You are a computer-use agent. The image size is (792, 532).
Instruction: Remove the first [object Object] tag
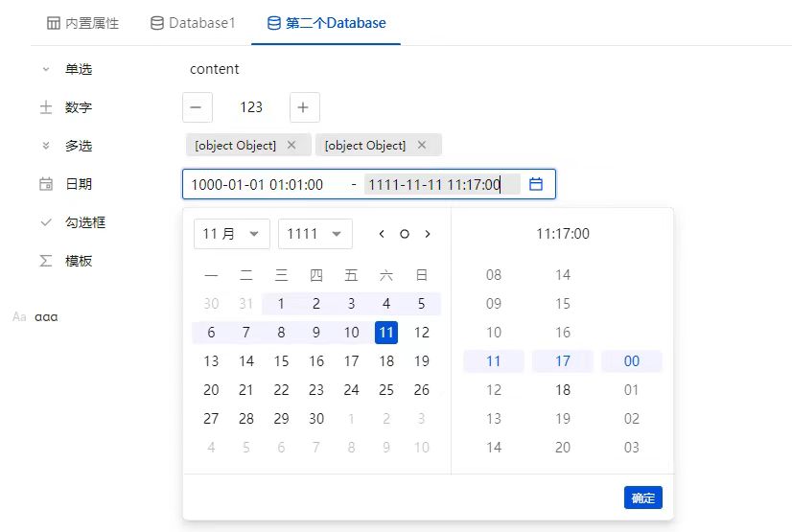[291, 145]
